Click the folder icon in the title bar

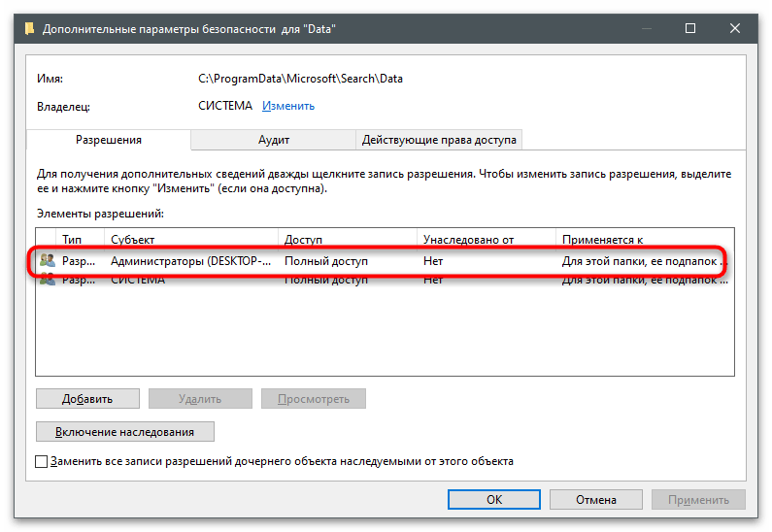click(29, 28)
